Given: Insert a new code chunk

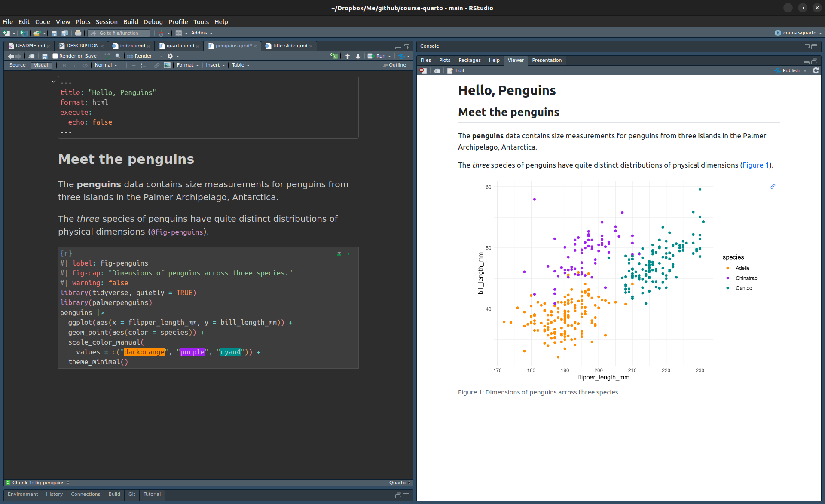Looking at the screenshot, I should [x=333, y=56].
